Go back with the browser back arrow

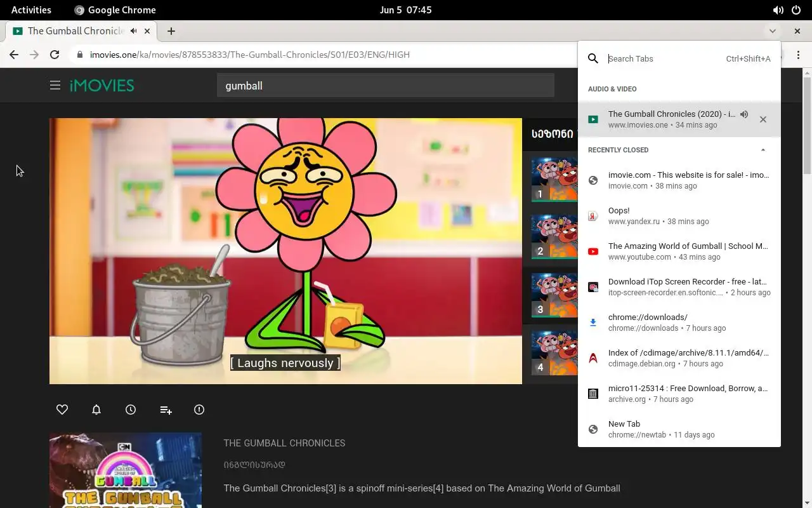(x=14, y=55)
